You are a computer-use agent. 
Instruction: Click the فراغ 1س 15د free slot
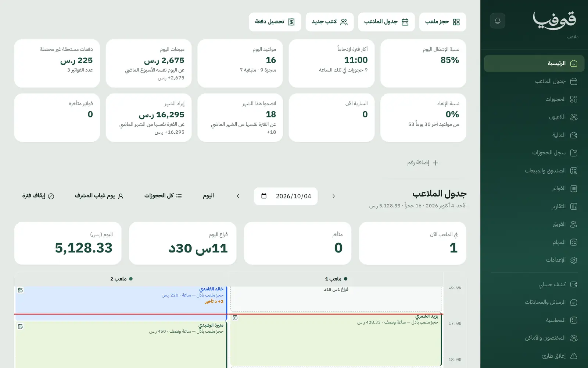point(336,298)
